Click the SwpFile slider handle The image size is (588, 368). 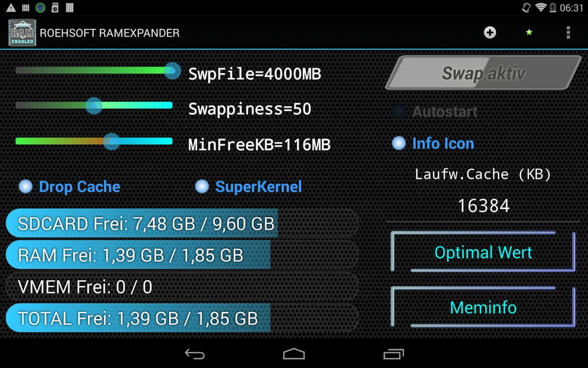click(x=172, y=71)
